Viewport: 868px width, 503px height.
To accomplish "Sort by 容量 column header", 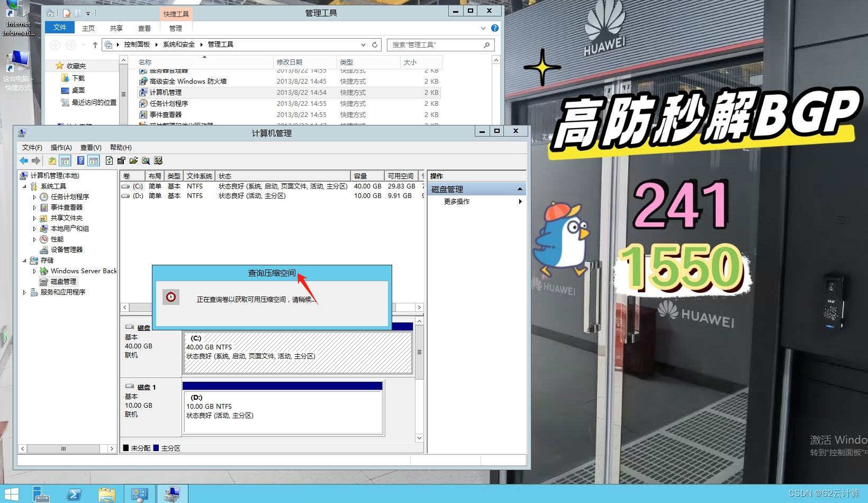I will [x=367, y=176].
